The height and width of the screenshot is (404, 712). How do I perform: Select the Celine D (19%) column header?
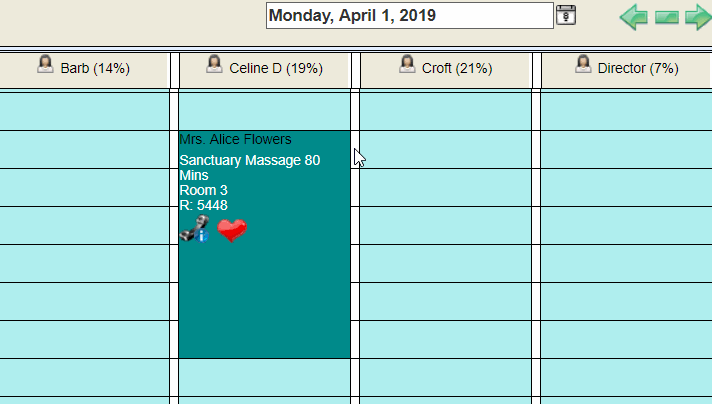pos(265,70)
